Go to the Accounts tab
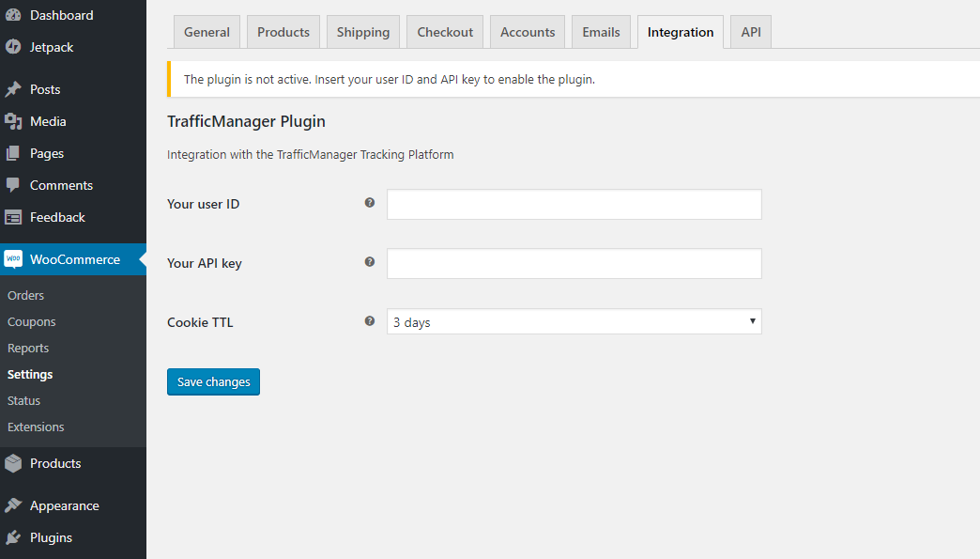Viewport: 980px width, 559px height. 528,32
